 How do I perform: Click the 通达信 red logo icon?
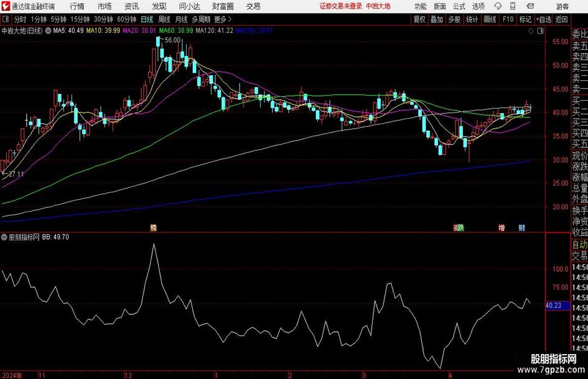5,6
